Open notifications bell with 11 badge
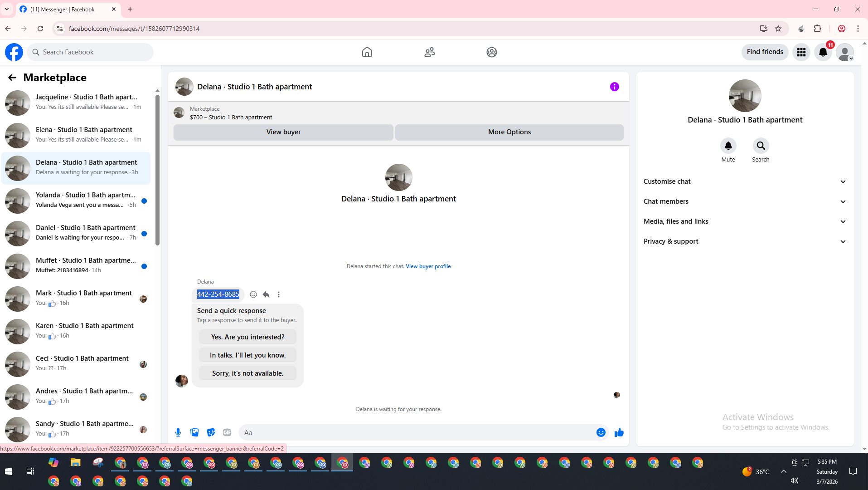The image size is (868, 490). pos(823,52)
